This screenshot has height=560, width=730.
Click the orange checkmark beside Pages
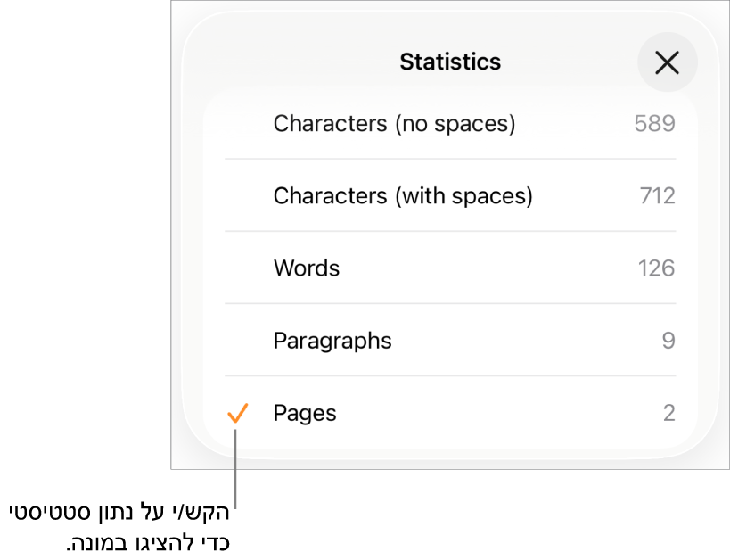coord(237,413)
